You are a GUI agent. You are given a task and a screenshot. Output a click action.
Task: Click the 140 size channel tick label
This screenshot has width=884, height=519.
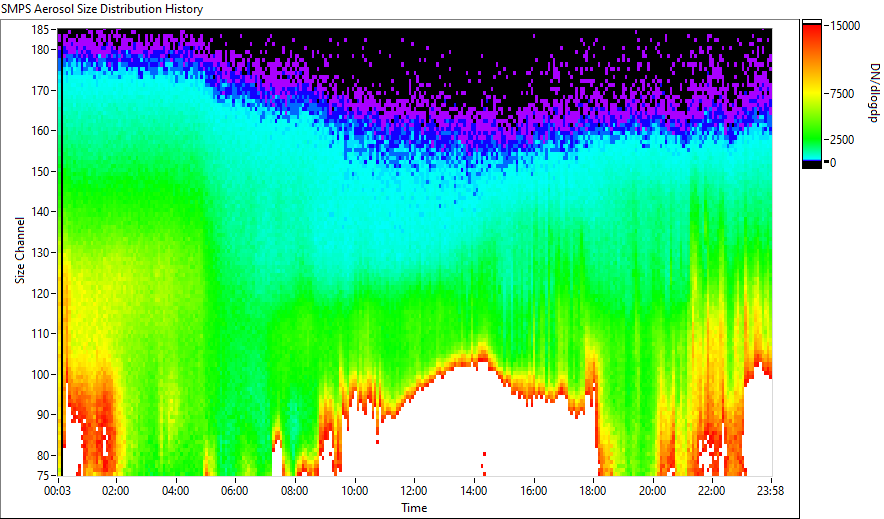[40, 212]
